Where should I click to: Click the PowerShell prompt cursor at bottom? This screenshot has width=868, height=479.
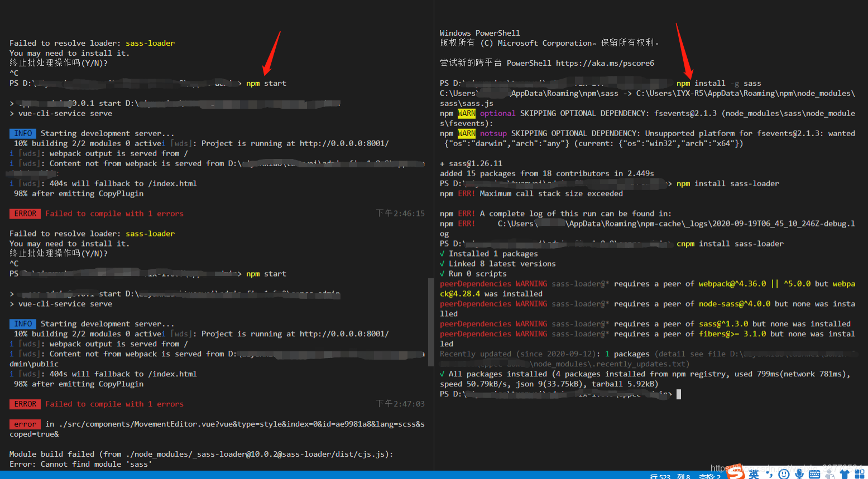[x=678, y=394]
